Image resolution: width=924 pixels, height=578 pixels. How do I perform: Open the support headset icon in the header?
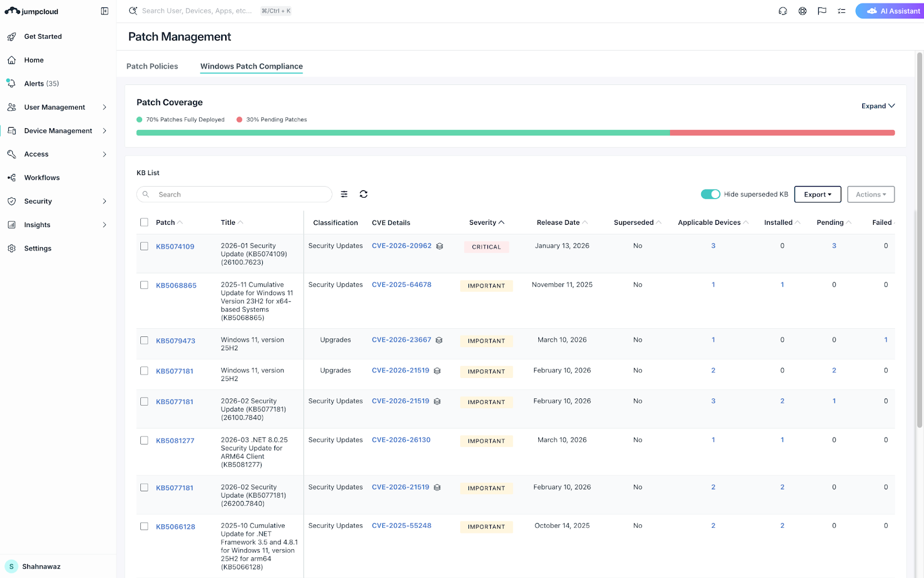[783, 11]
